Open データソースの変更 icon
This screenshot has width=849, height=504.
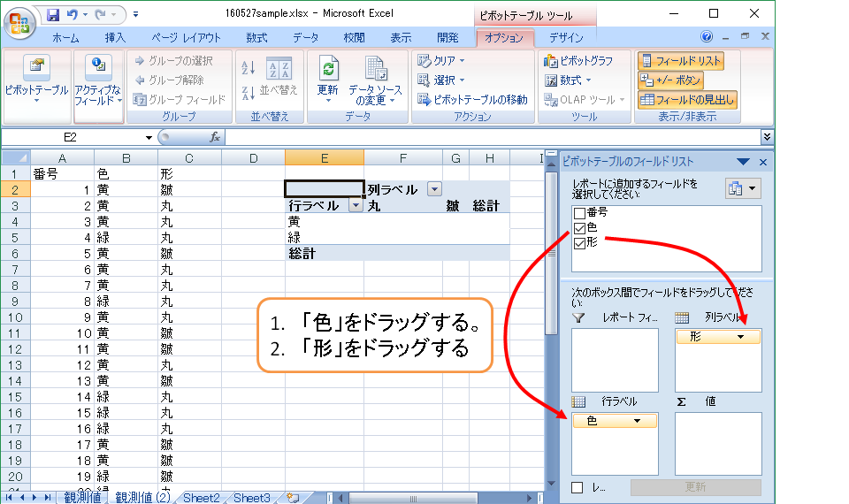tap(375, 71)
